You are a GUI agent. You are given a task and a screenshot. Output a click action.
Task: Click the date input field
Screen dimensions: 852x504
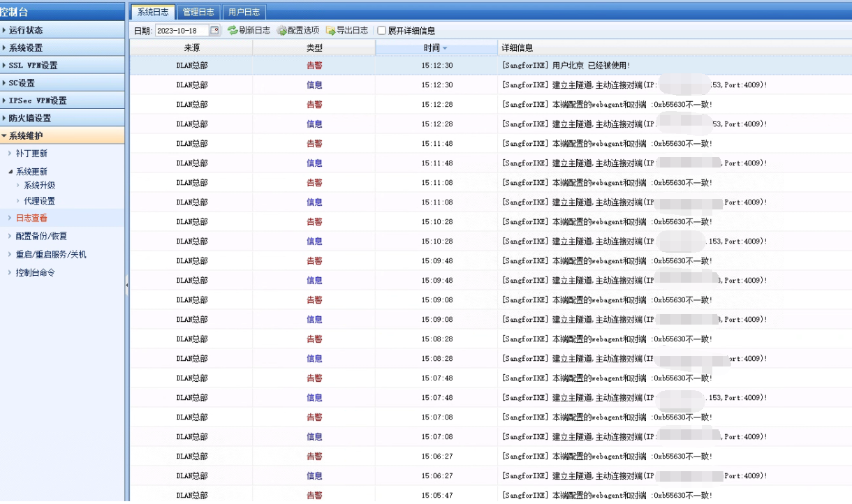(x=180, y=31)
